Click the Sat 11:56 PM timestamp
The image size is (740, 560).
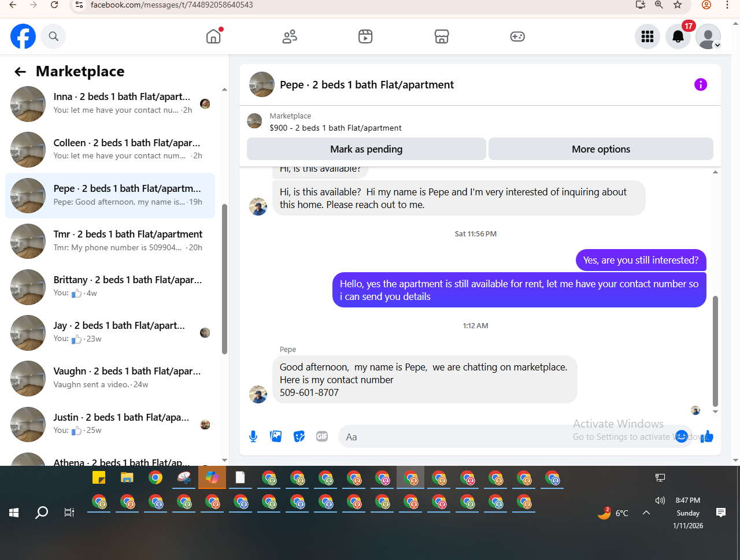coord(476,234)
